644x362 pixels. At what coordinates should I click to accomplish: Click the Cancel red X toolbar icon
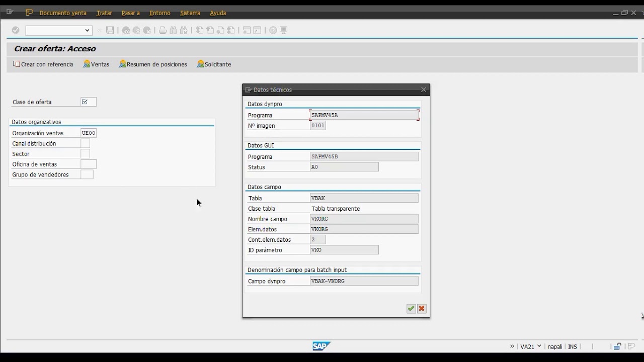pos(147,30)
